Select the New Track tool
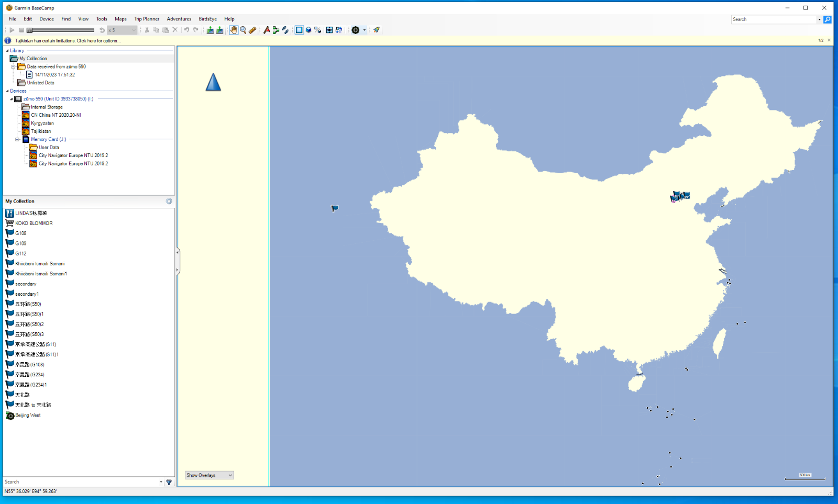This screenshot has height=504, width=838. tap(285, 30)
